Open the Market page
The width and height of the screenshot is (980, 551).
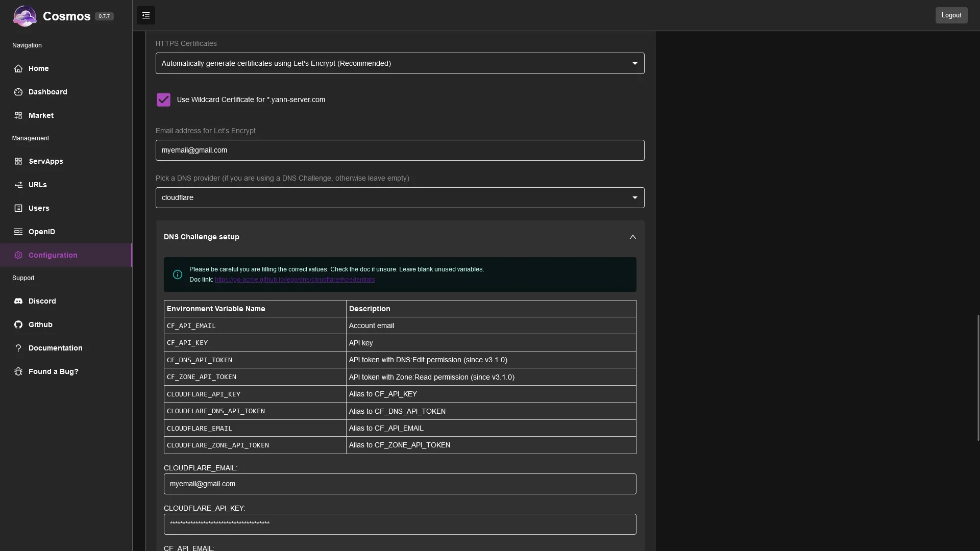click(x=66, y=115)
